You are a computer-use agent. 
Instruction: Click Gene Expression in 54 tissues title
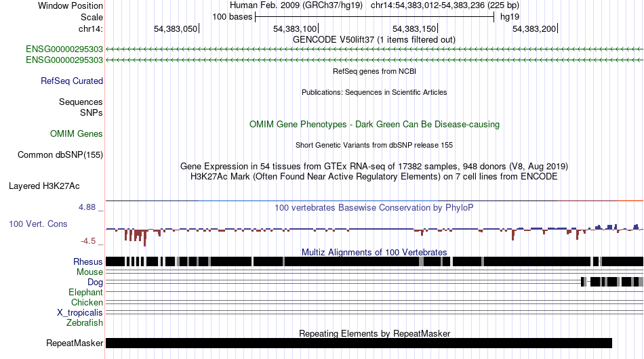point(374,166)
